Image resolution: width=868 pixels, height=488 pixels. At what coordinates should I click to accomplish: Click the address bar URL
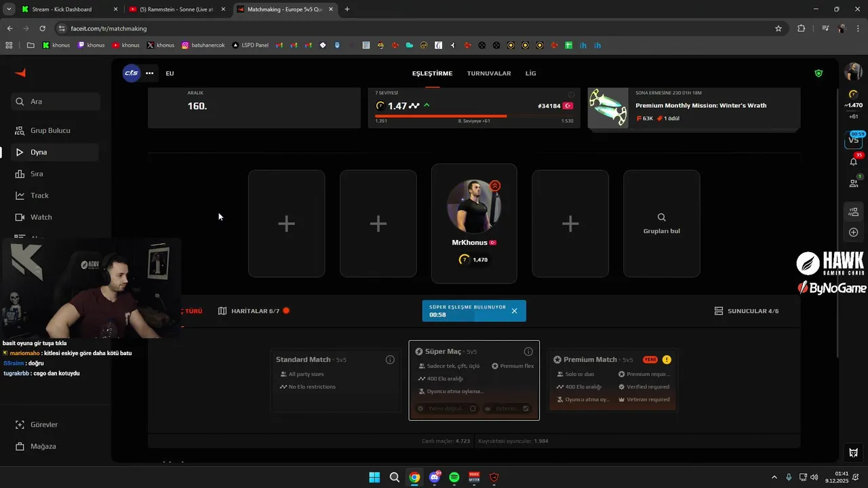click(108, 28)
